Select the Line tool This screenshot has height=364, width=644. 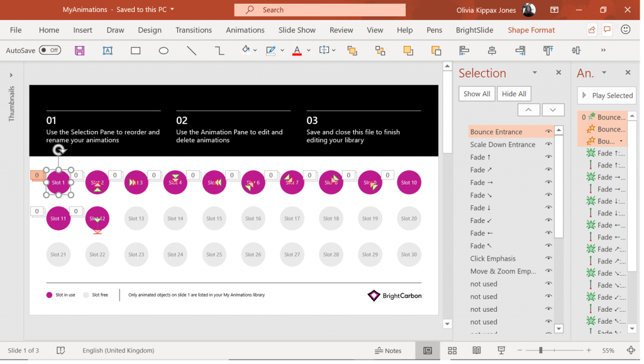pos(192,50)
